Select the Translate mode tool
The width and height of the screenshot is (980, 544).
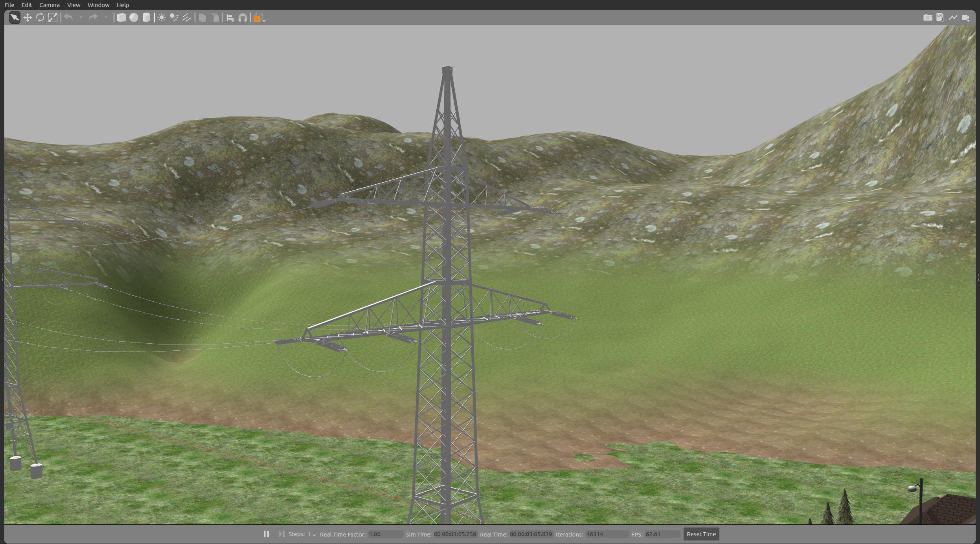pos(28,18)
